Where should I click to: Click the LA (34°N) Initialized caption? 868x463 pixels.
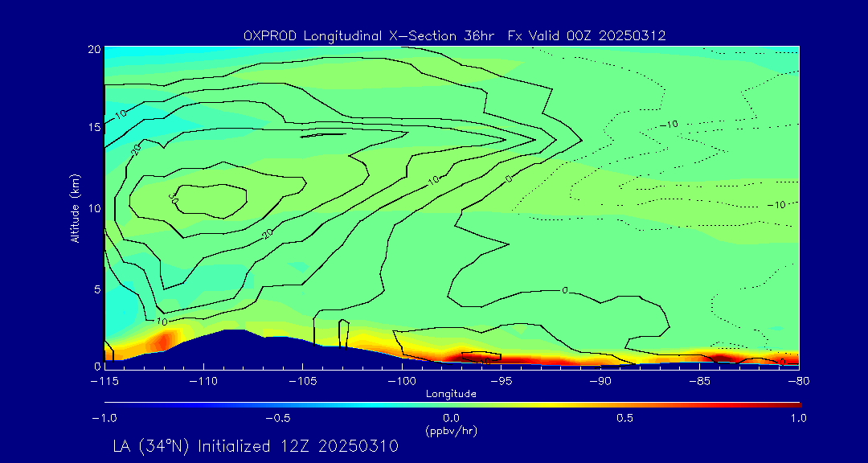(256, 446)
